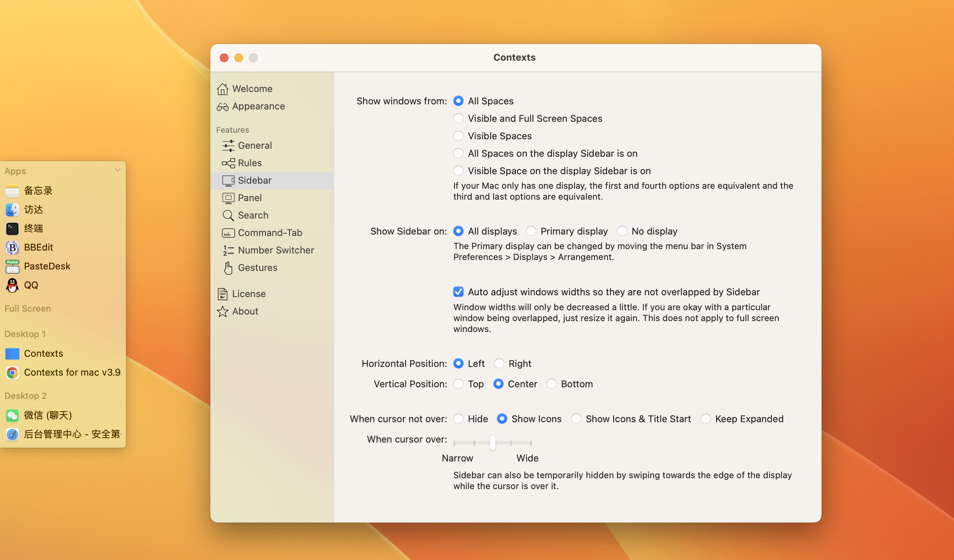The image size is (954, 560).
Task: Select Visible Spaces radio button
Action: [458, 136]
